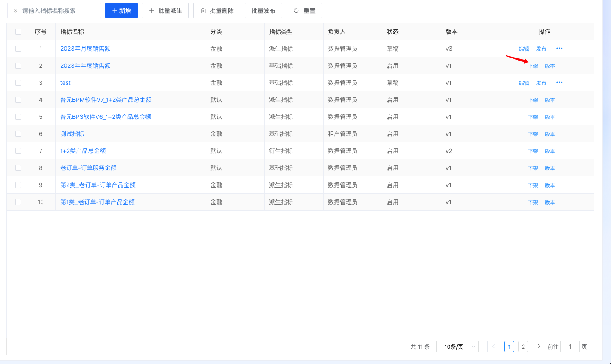
Task: Click the 批量发布 button
Action: click(263, 11)
